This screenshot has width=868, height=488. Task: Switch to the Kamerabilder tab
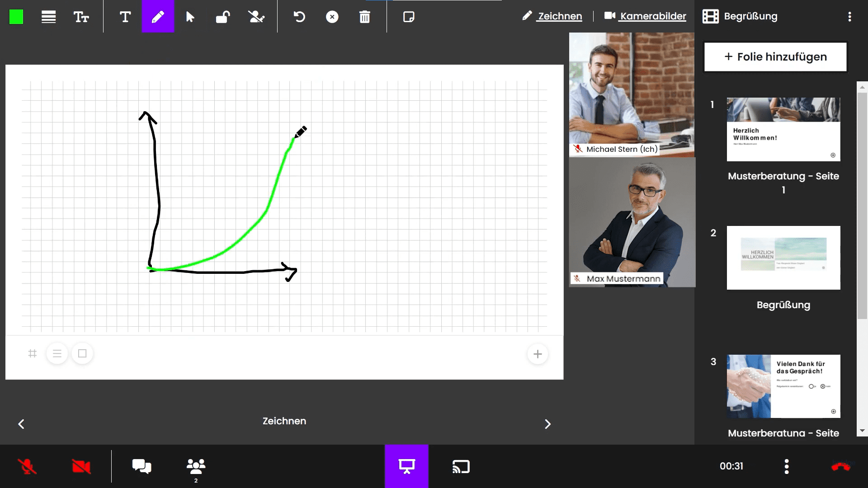pos(645,16)
